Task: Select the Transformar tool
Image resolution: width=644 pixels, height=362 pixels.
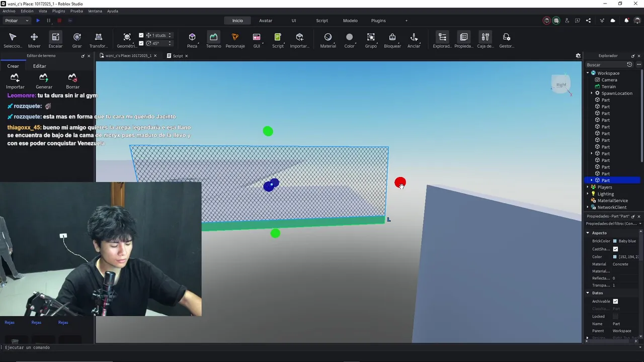Action: 99,40
